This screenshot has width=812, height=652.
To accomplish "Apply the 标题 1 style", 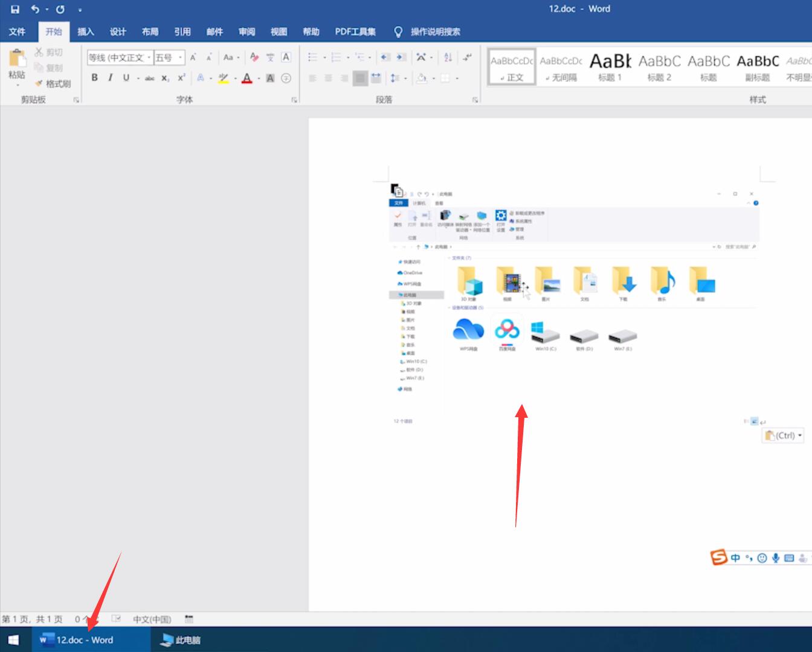I will tap(610, 66).
